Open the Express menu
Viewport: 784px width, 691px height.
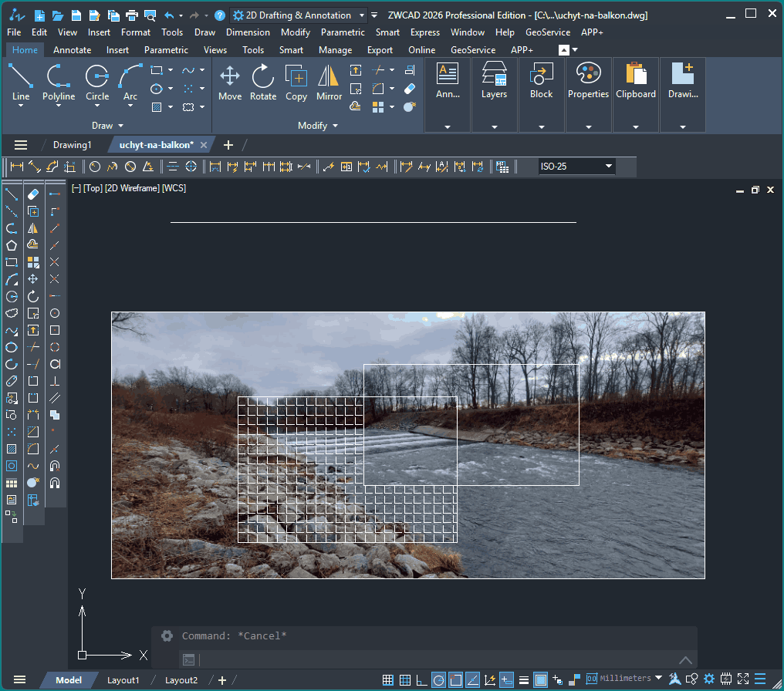click(425, 32)
